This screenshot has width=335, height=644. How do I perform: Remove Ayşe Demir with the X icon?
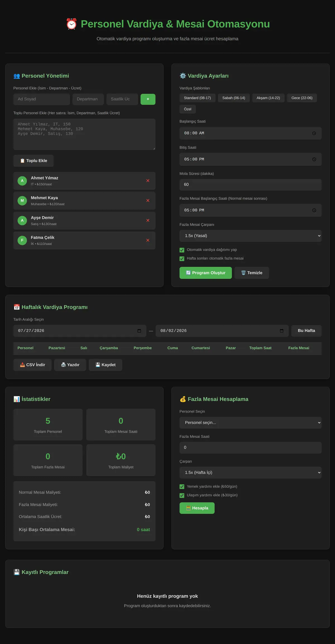point(148,220)
